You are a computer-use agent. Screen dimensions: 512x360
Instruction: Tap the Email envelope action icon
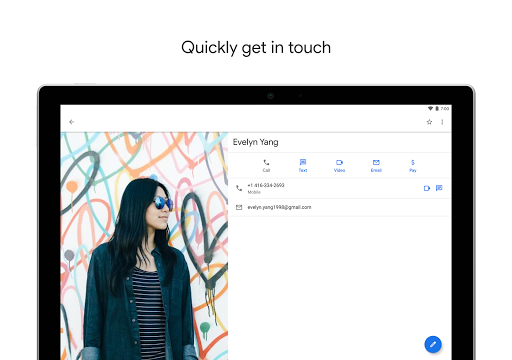[376, 162]
